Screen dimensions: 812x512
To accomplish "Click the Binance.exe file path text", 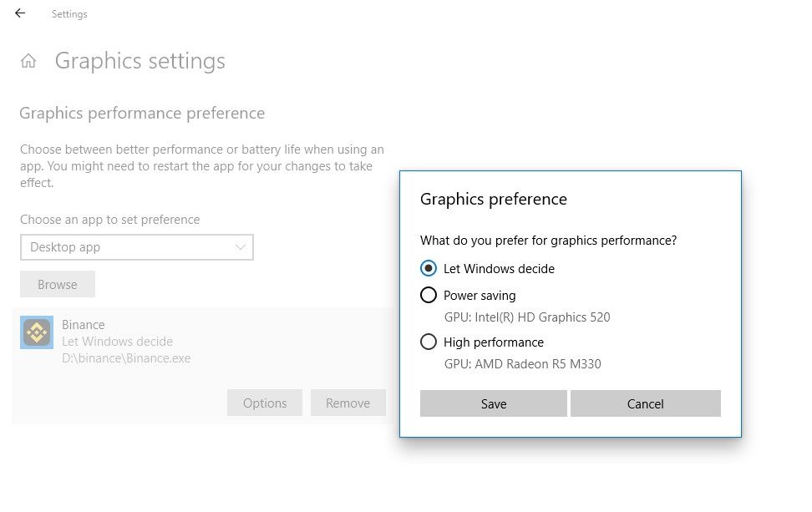I will point(126,358).
